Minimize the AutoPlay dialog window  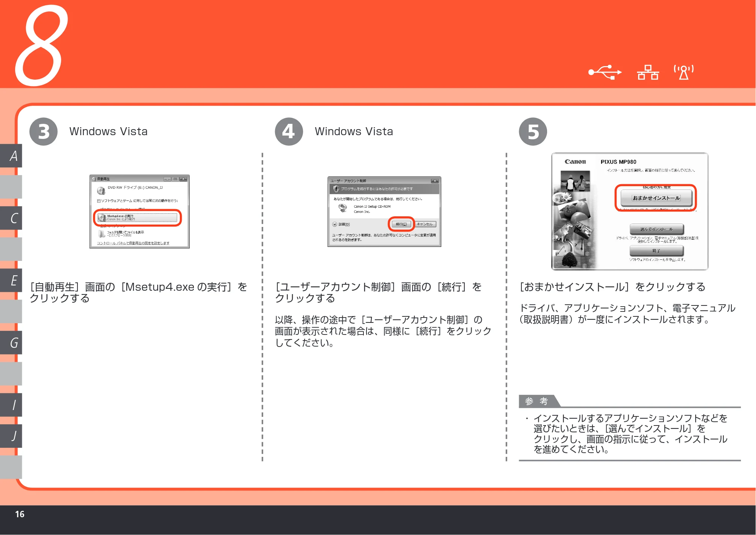[167, 179]
